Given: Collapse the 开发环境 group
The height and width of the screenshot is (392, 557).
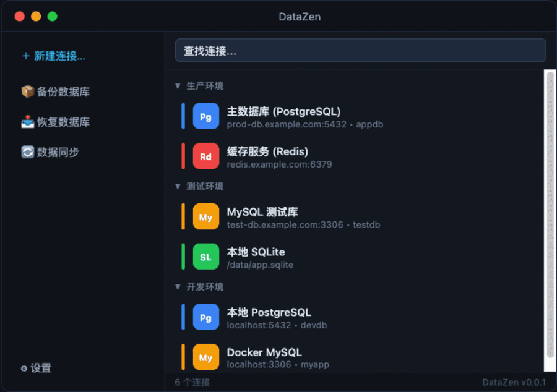Looking at the screenshot, I should [178, 287].
